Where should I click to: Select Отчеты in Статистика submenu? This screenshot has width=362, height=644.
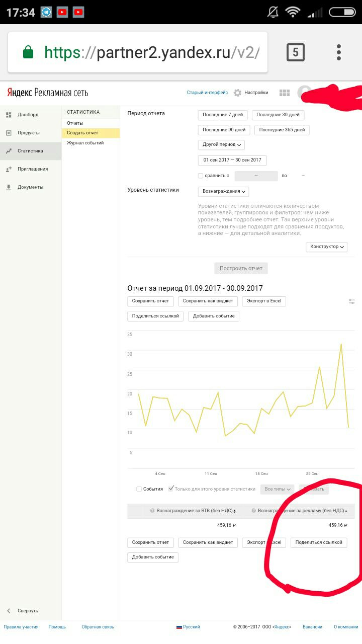tap(75, 123)
